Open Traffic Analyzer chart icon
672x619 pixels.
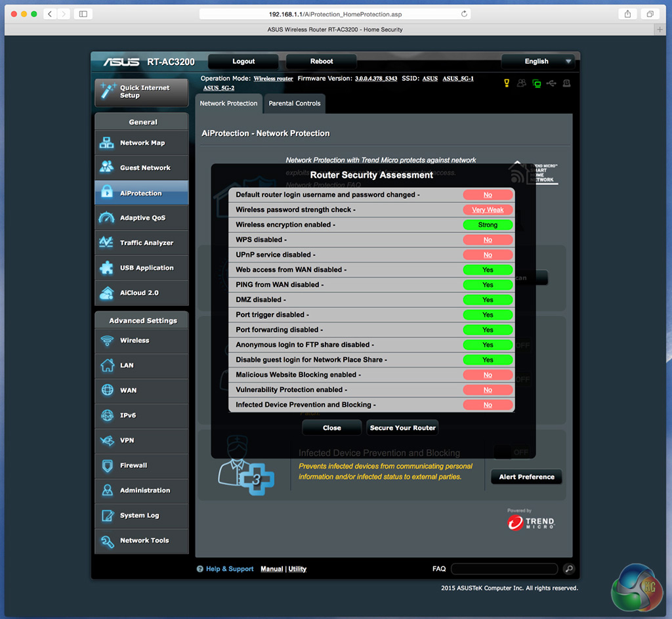(x=107, y=242)
